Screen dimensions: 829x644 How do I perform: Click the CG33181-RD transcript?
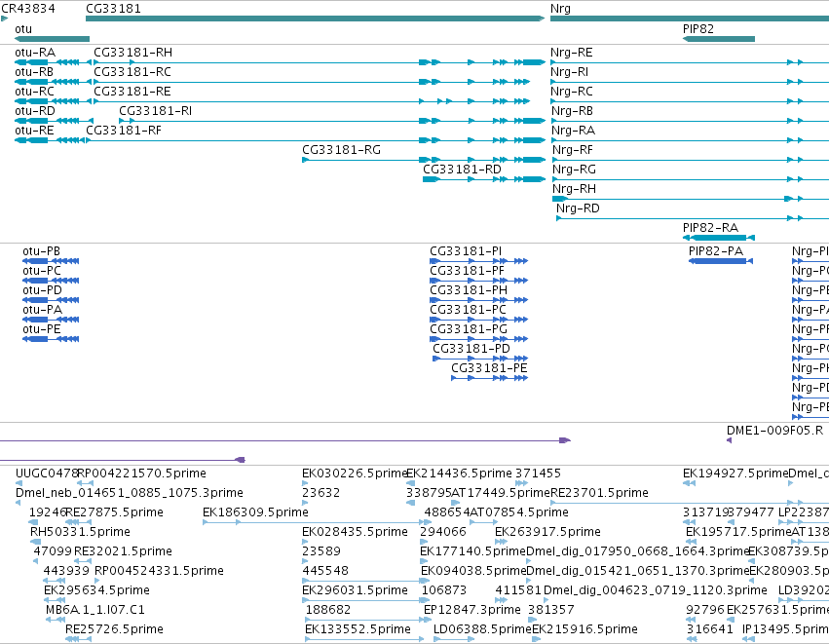[x=484, y=180]
